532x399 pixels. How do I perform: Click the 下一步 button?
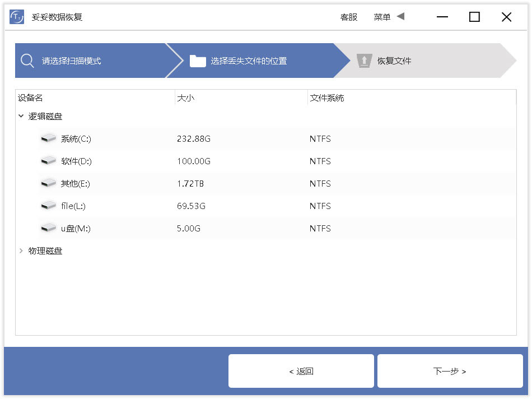pyautogui.click(x=450, y=371)
